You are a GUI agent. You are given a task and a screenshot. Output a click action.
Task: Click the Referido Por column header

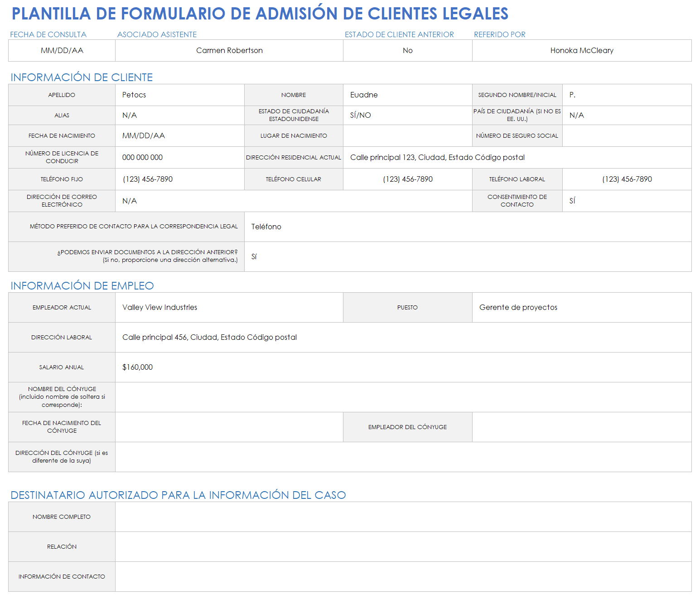(500, 34)
